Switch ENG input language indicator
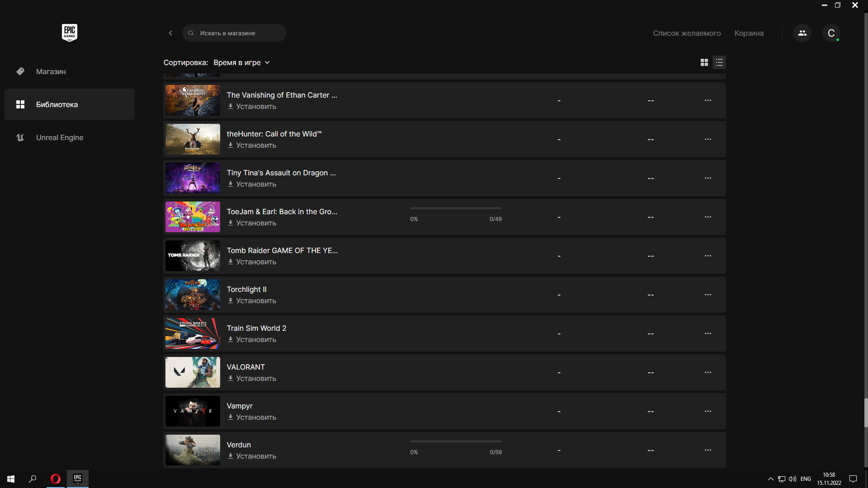This screenshot has height=488, width=868. 806,479
